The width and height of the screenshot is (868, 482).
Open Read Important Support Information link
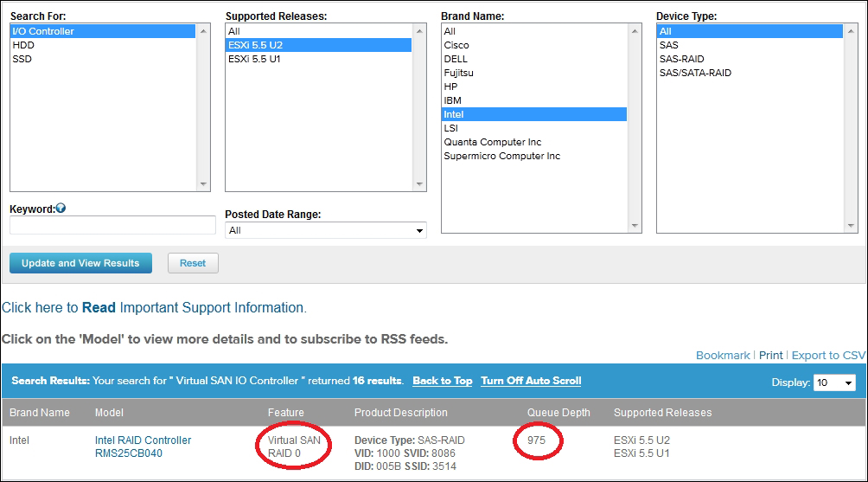pyautogui.click(x=154, y=307)
